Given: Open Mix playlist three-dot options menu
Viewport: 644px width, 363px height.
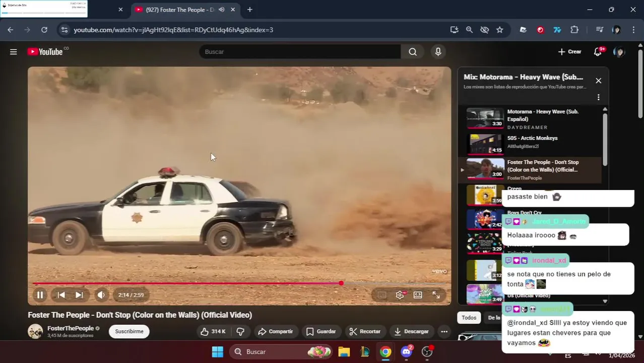Looking at the screenshot, I should coord(598,97).
